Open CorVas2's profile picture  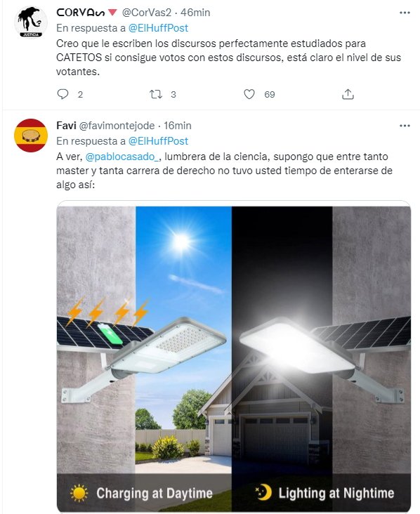[x=31, y=22]
